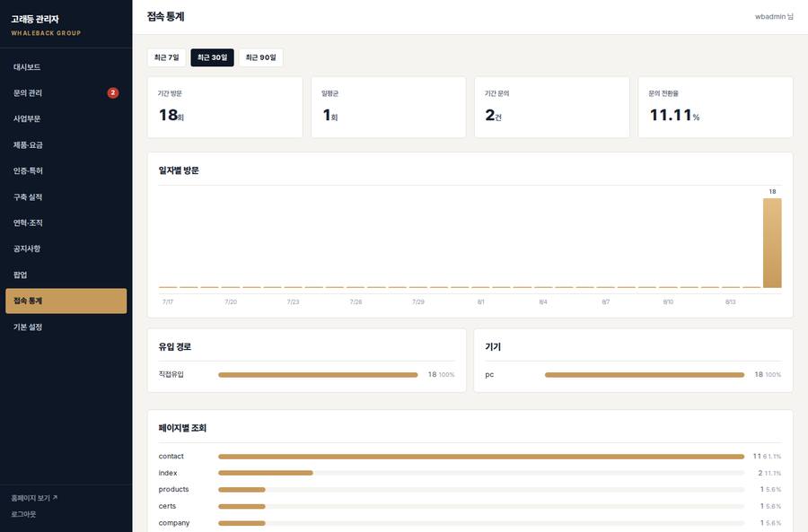This screenshot has height=532, width=808.
Task: Go to 연혁·조직 page
Action: (x=66, y=222)
